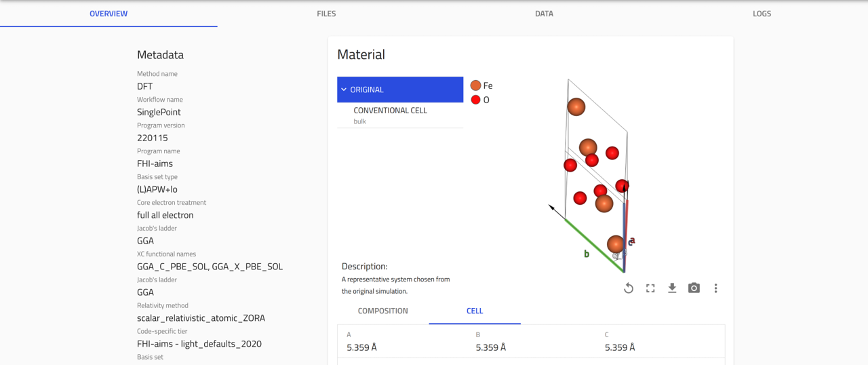868x365 pixels.
Task: Open the LOGS tab
Action: pos(762,14)
